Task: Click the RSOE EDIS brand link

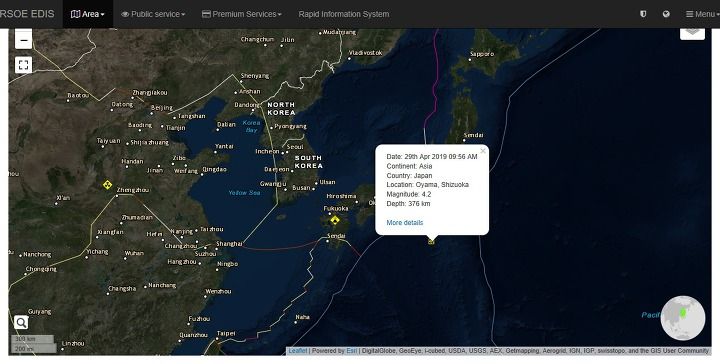Action: [x=27, y=14]
